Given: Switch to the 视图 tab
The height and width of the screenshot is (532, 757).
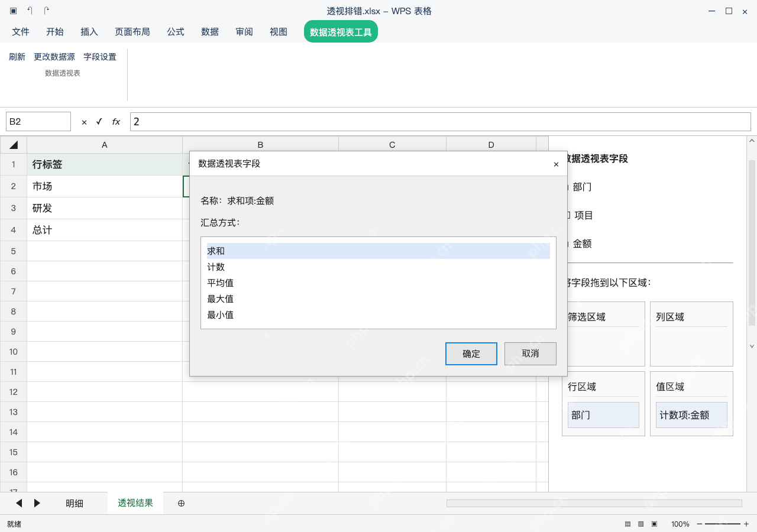Looking at the screenshot, I should tap(279, 32).
